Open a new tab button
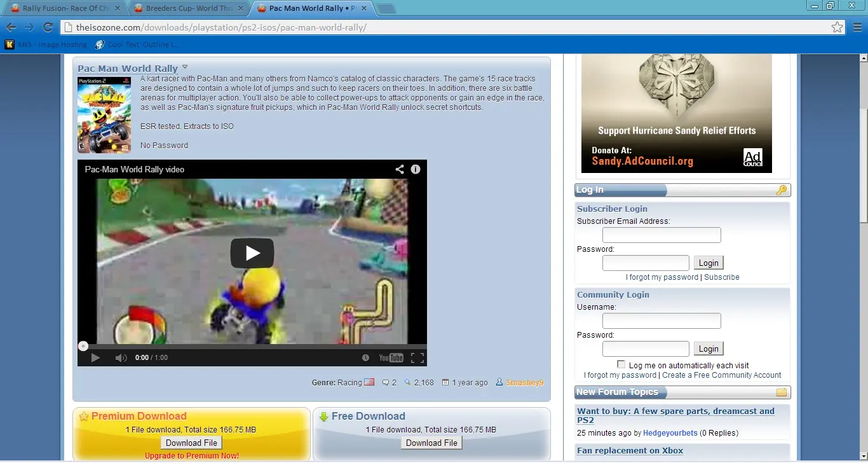The width and height of the screenshot is (868, 463). coord(386,8)
